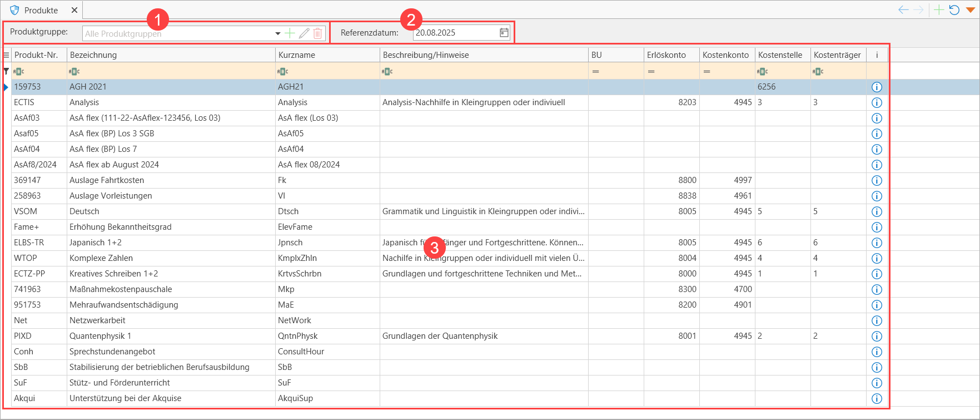Open filter operator for Produkt-Nr. column
Screen dimensions: 980x420
tap(19, 71)
